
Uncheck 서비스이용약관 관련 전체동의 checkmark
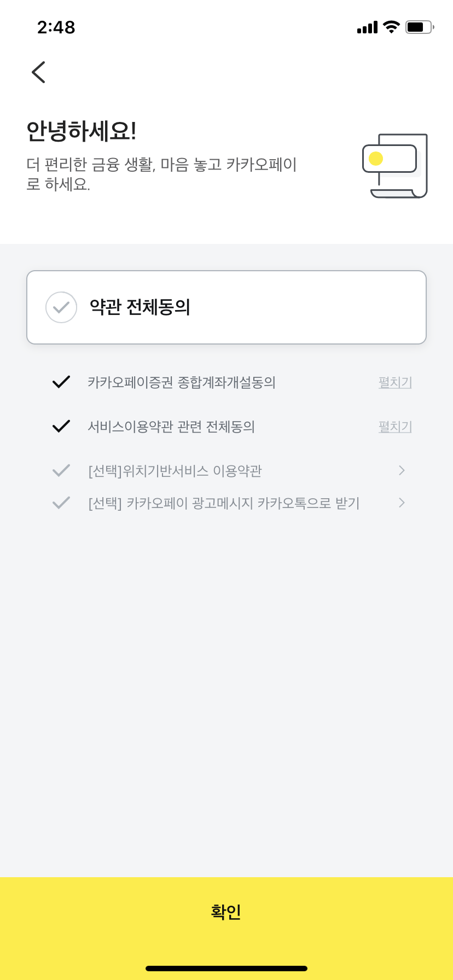61,427
